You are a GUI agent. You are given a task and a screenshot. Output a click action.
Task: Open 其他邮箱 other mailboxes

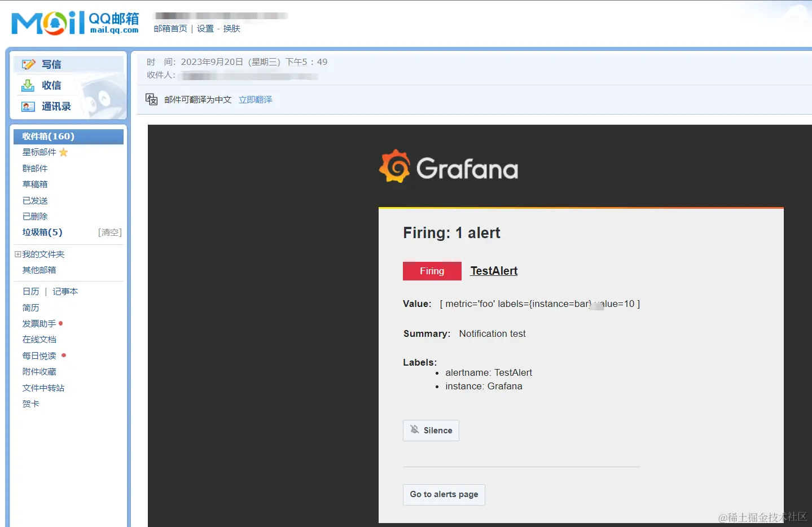(x=39, y=270)
